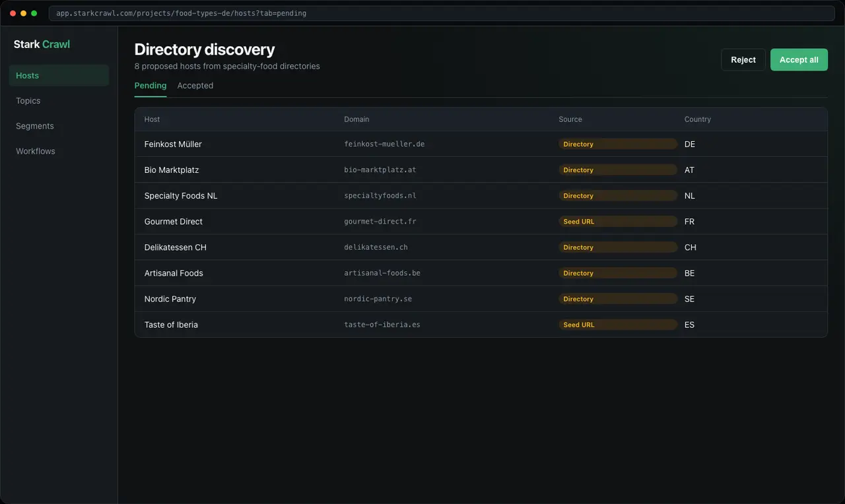Click domain feinkost-mueller.de
Screen dimensions: 845x504
coord(384,144)
